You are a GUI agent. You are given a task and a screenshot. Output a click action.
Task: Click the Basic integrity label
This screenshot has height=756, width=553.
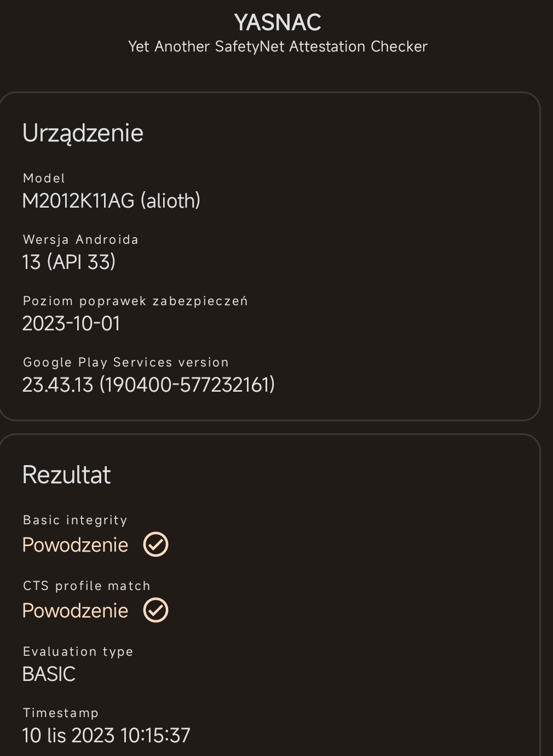tap(75, 520)
